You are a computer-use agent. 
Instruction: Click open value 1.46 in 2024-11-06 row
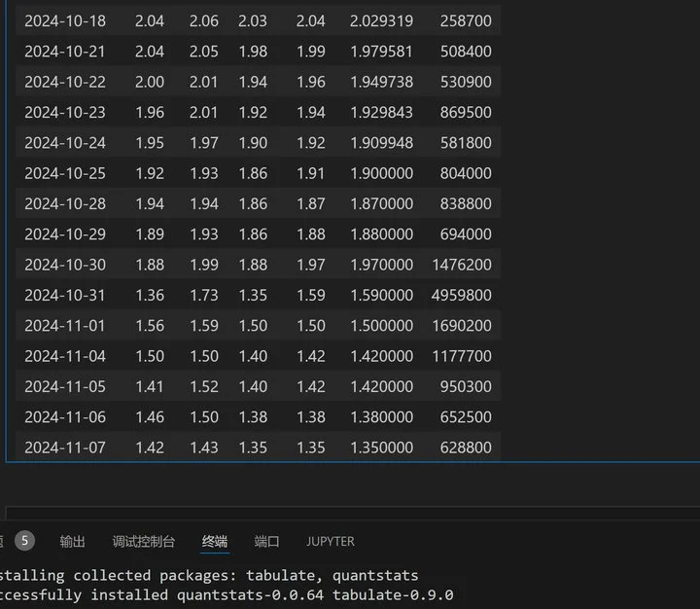150,417
